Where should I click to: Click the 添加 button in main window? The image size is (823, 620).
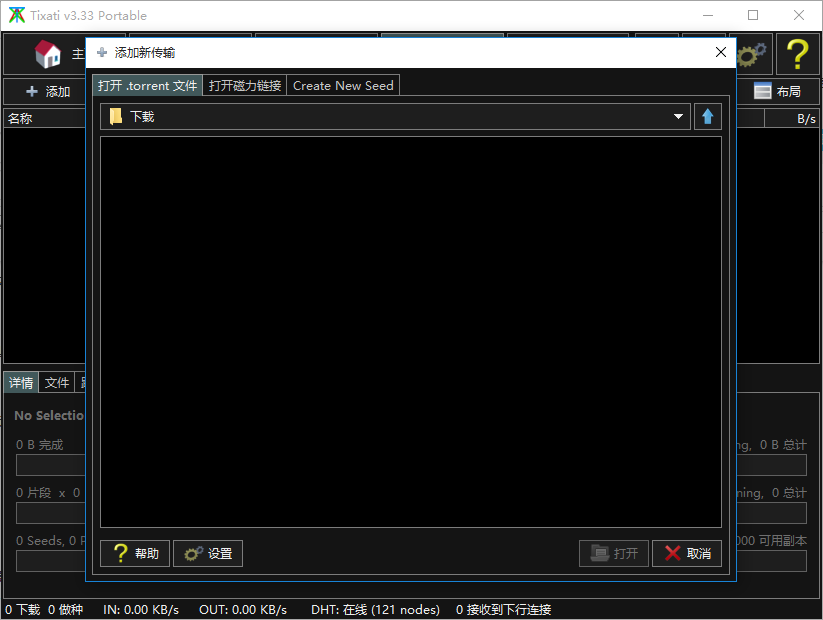point(47,92)
